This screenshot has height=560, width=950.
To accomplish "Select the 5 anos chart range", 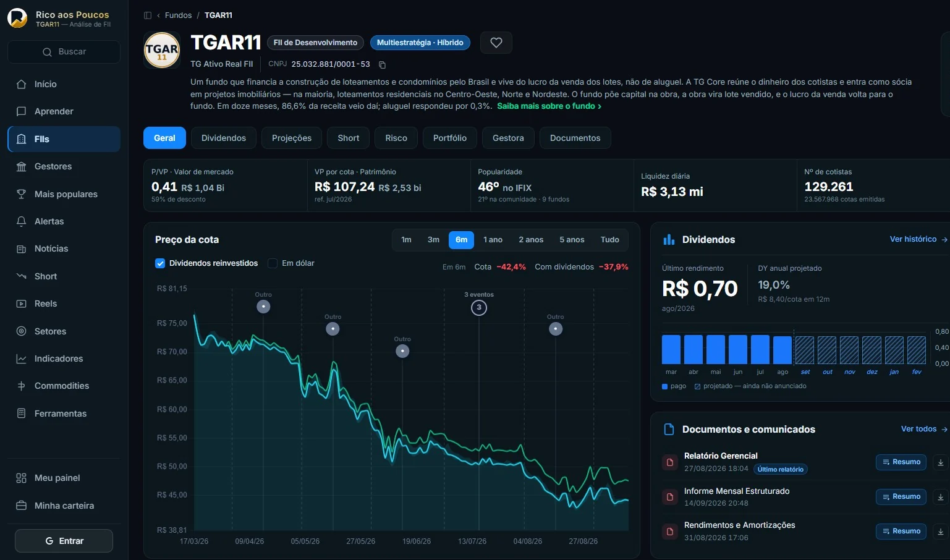I will pos(572,240).
